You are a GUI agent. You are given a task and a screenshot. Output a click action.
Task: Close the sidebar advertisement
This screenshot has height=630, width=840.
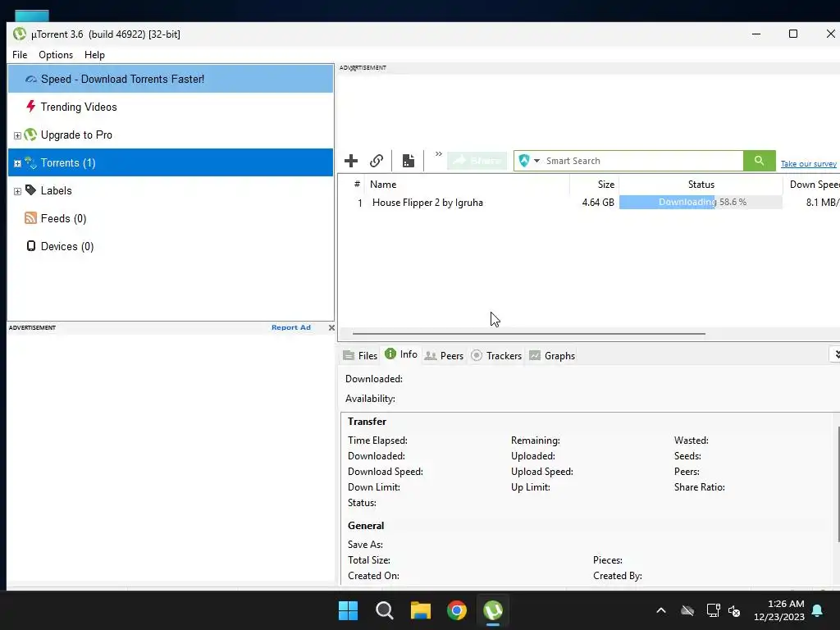click(x=331, y=327)
